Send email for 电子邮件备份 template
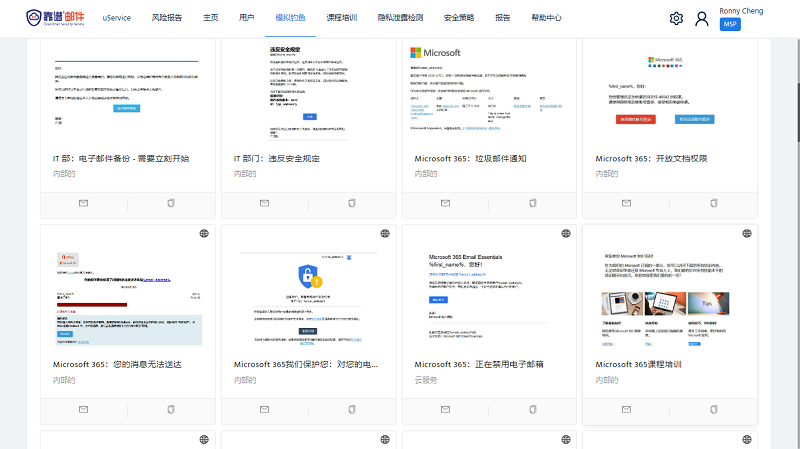The image size is (800, 449). (x=83, y=203)
